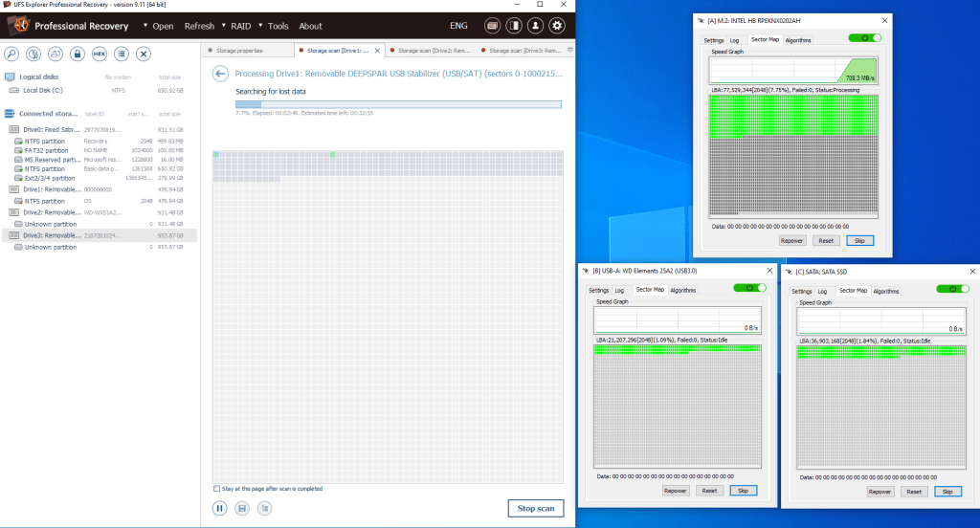Expand the tab overflow list arrow
The image size is (980, 528).
(570, 50)
